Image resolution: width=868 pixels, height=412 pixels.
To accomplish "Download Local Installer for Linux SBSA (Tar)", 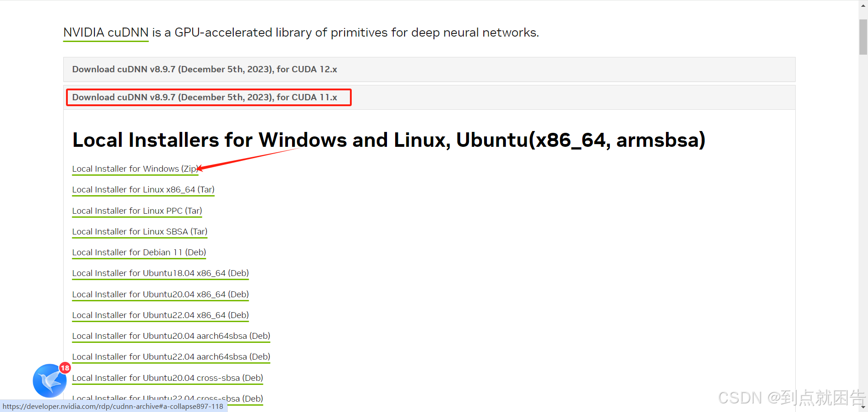I will tap(140, 232).
